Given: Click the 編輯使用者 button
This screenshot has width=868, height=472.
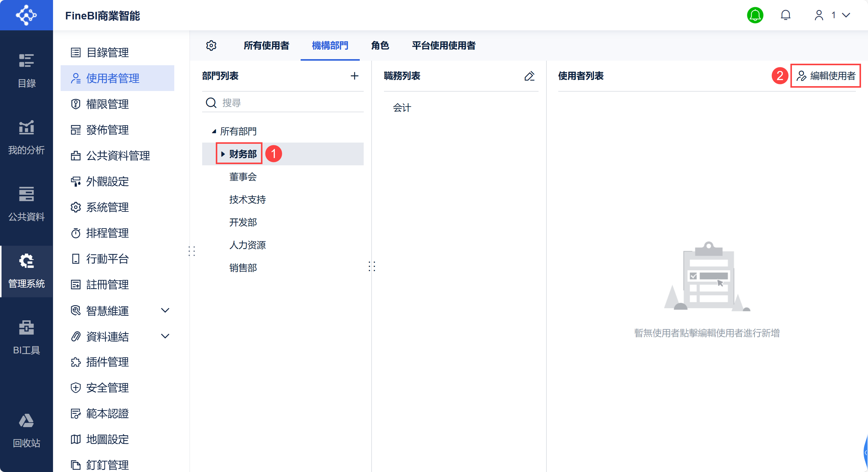Looking at the screenshot, I should point(826,76).
